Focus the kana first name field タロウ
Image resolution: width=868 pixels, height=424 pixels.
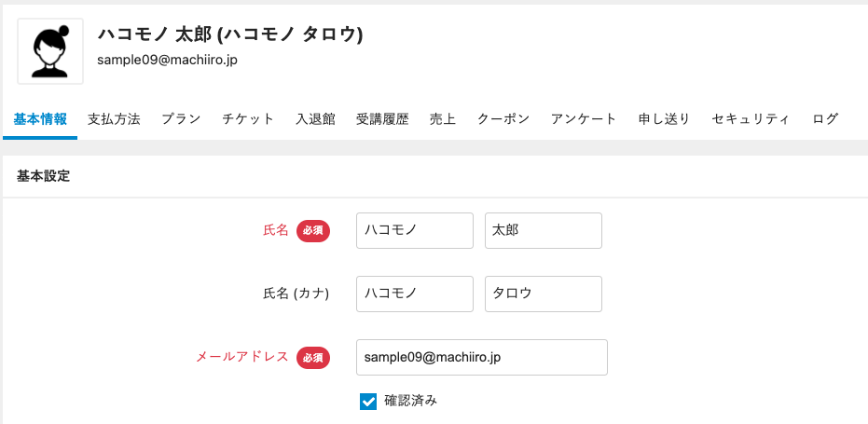(x=543, y=294)
